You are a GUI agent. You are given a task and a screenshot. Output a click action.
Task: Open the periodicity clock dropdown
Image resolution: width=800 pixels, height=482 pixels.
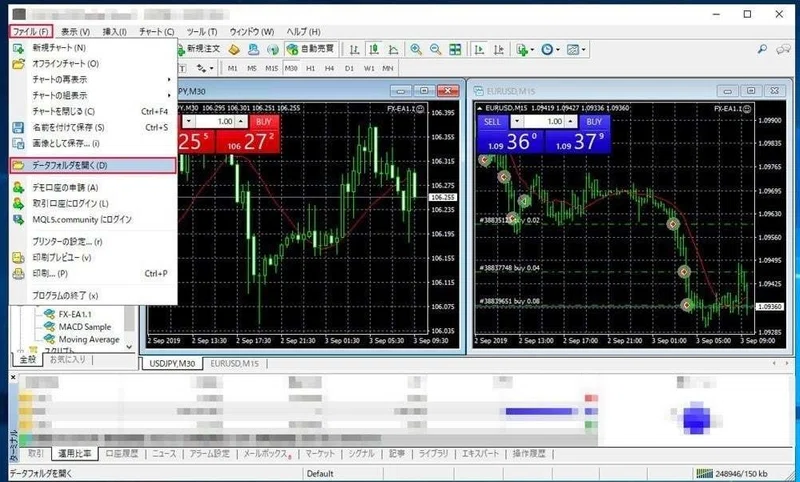pos(550,49)
